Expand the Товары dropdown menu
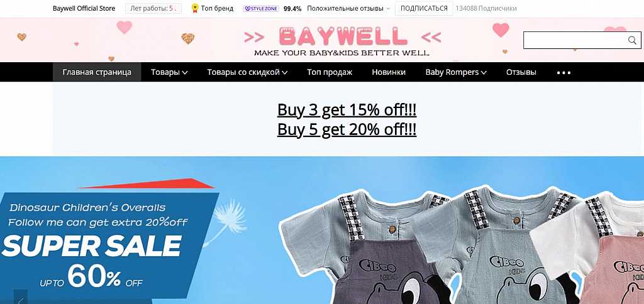 169,72
